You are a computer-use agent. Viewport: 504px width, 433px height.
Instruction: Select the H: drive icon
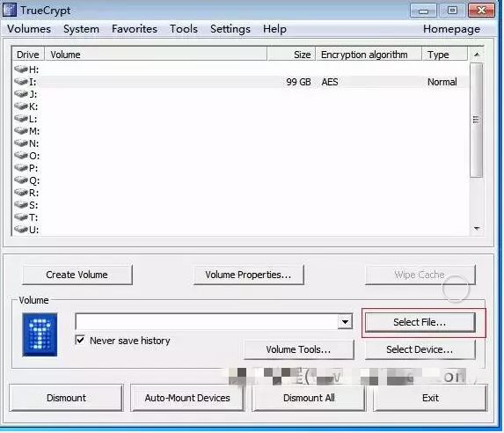pyautogui.click(x=21, y=70)
